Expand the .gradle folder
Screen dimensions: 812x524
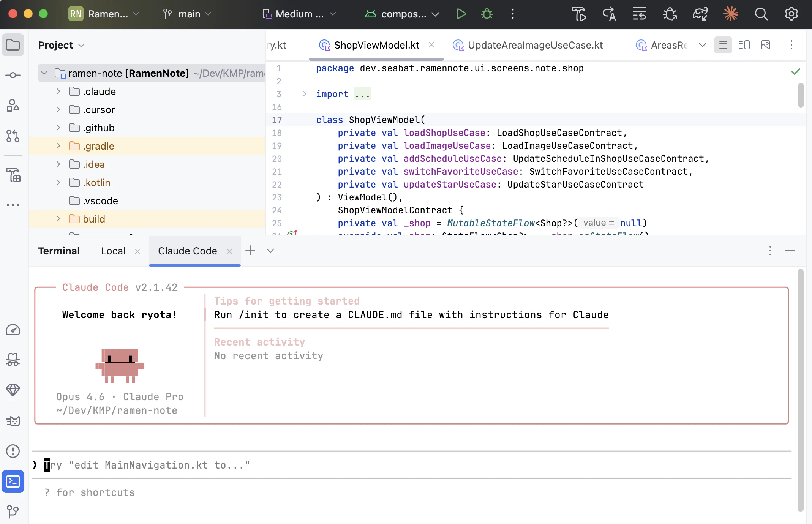coord(58,146)
